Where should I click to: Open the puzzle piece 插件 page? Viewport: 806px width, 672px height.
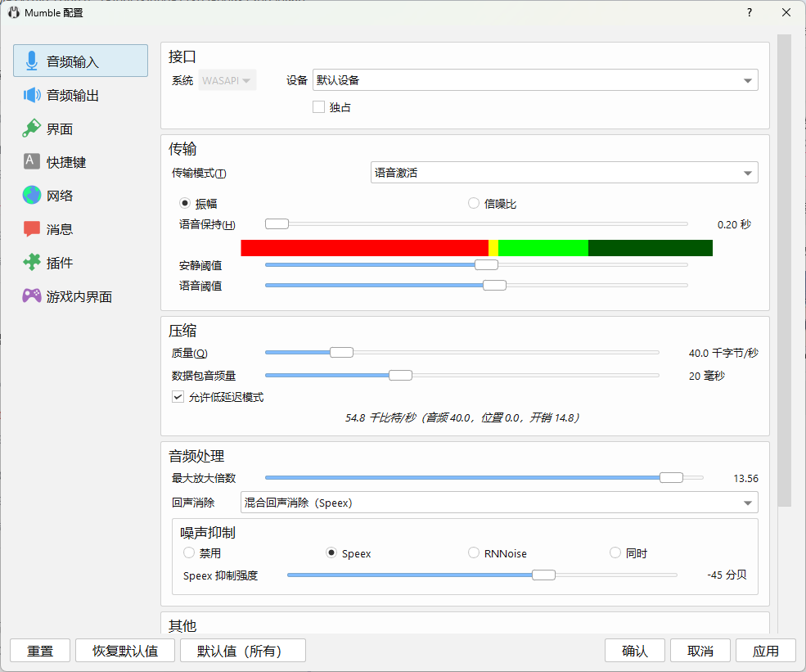(x=32, y=262)
